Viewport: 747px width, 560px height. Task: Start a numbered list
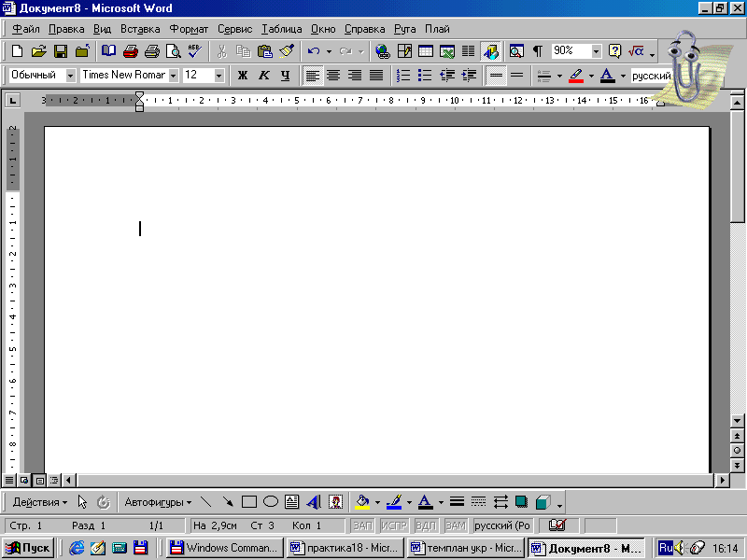(403, 76)
